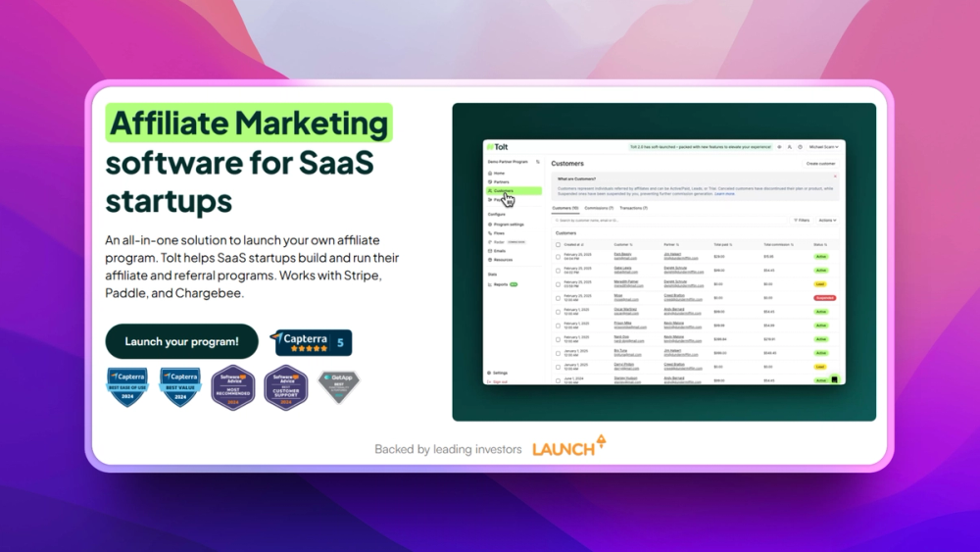Open the Actions dropdown
The width and height of the screenshot is (980, 552).
click(827, 220)
